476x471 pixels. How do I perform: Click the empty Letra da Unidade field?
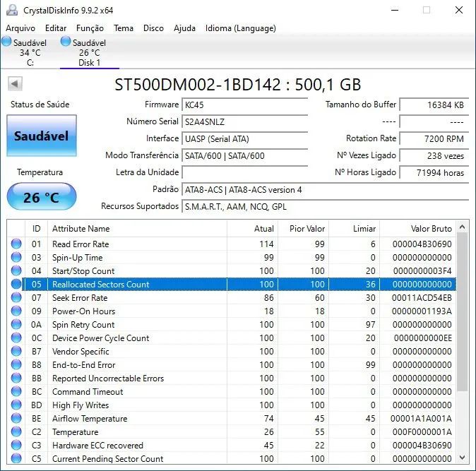coord(244,173)
